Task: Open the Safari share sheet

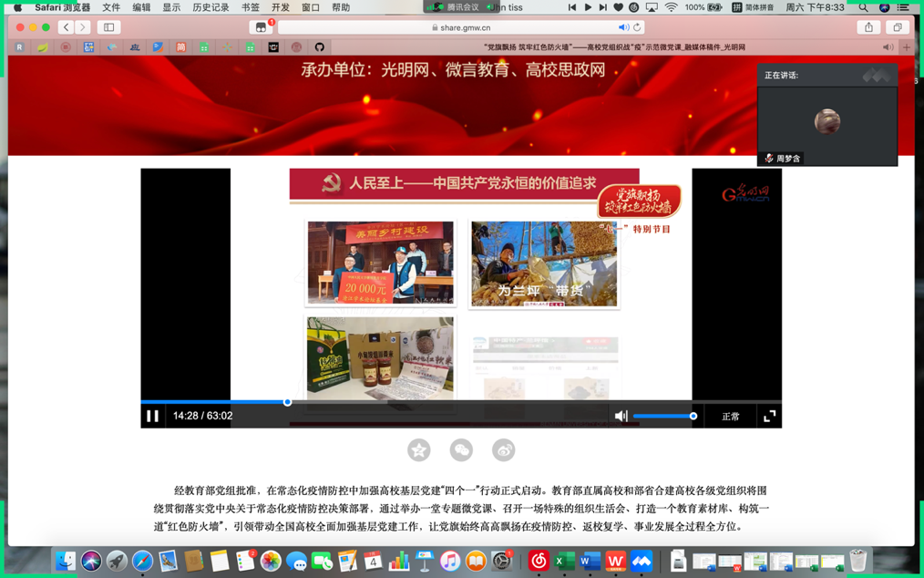Action: (x=868, y=27)
